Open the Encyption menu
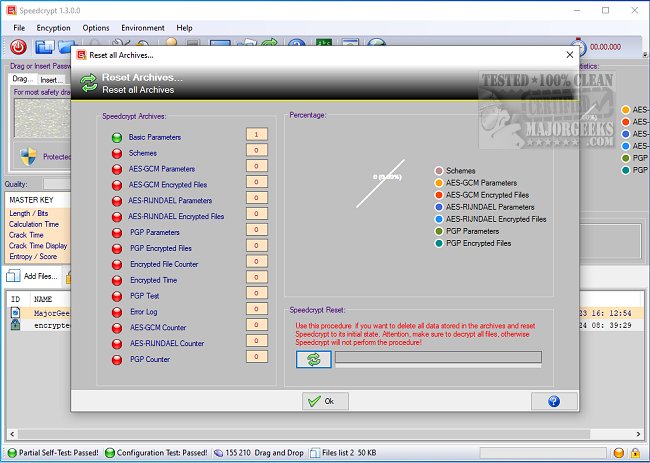This screenshot has height=463, width=650. pos(53,28)
